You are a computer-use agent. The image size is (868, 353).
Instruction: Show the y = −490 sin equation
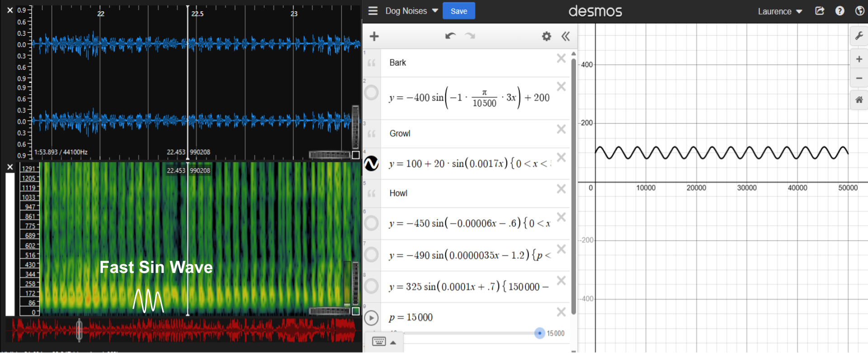[x=371, y=255]
